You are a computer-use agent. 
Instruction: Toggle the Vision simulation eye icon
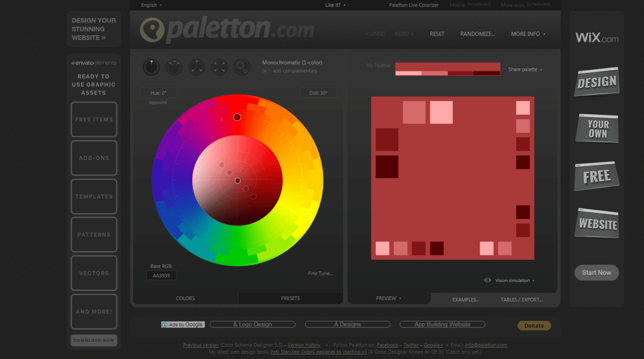(487, 280)
